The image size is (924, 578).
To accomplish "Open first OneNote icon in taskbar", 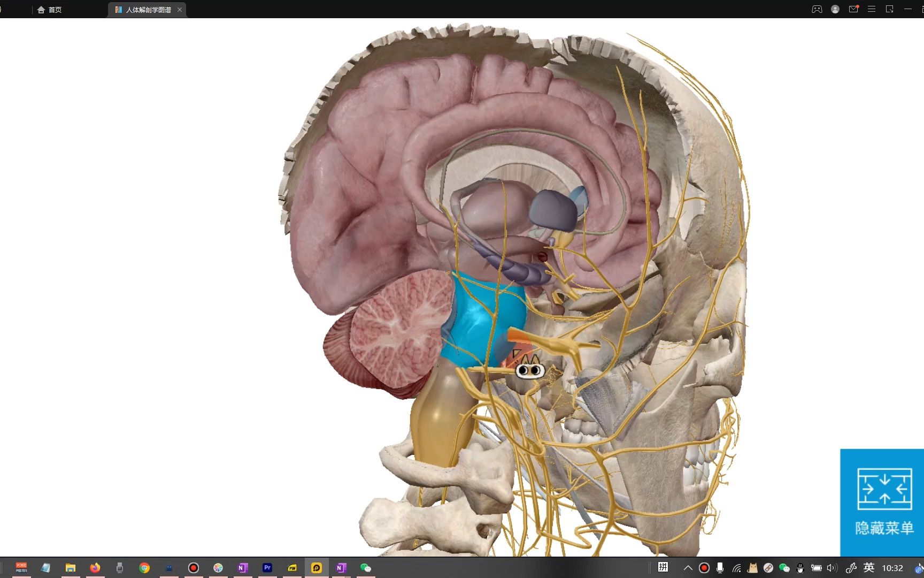I will coord(243,568).
